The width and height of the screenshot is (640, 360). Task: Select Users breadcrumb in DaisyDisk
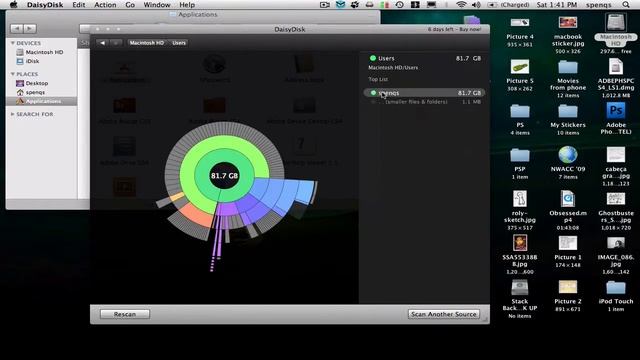point(179,43)
